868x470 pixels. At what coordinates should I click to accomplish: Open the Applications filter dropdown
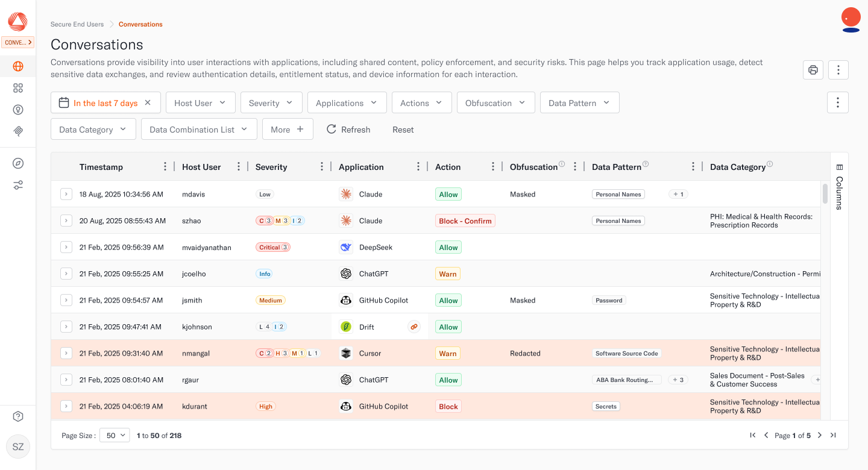[x=347, y=103]
